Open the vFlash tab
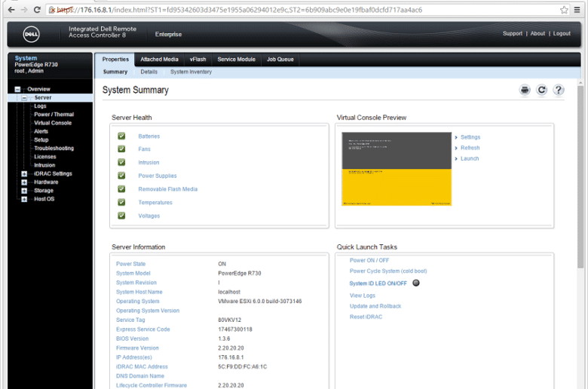Screen dimensions: 588x389 198,60
